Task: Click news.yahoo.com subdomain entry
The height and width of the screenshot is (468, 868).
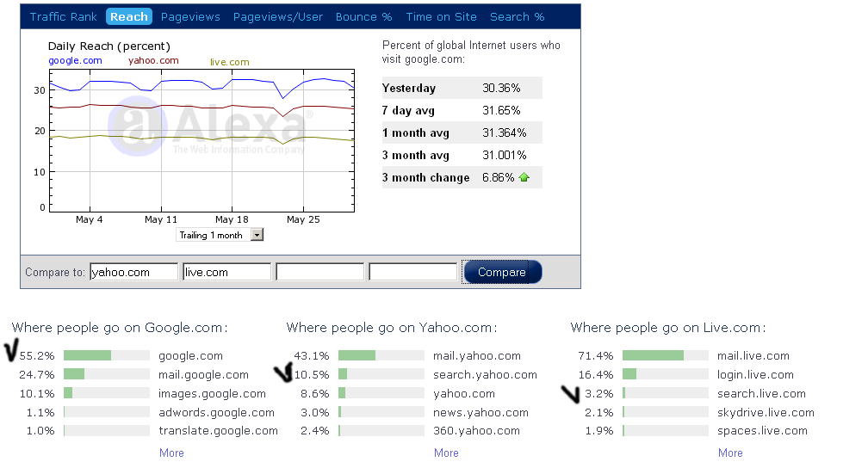Action: tap(480, 412)
